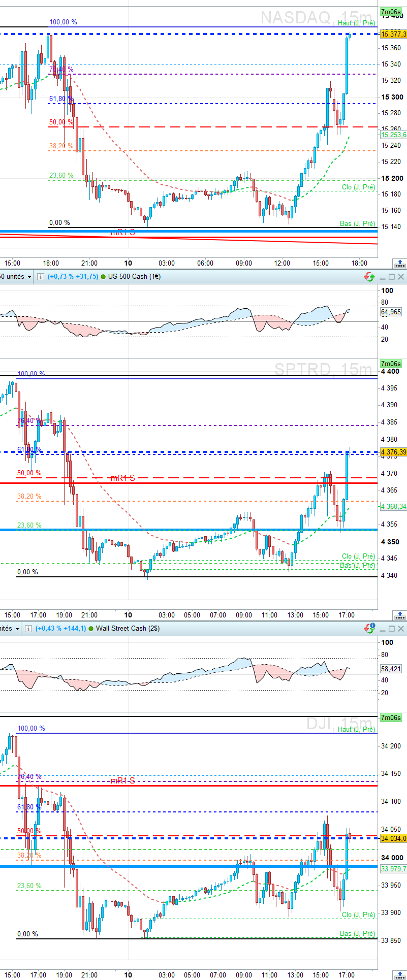Click the Wall Street Cash (2$) instrument name
The image size is (407, 980).
point(128,629)
